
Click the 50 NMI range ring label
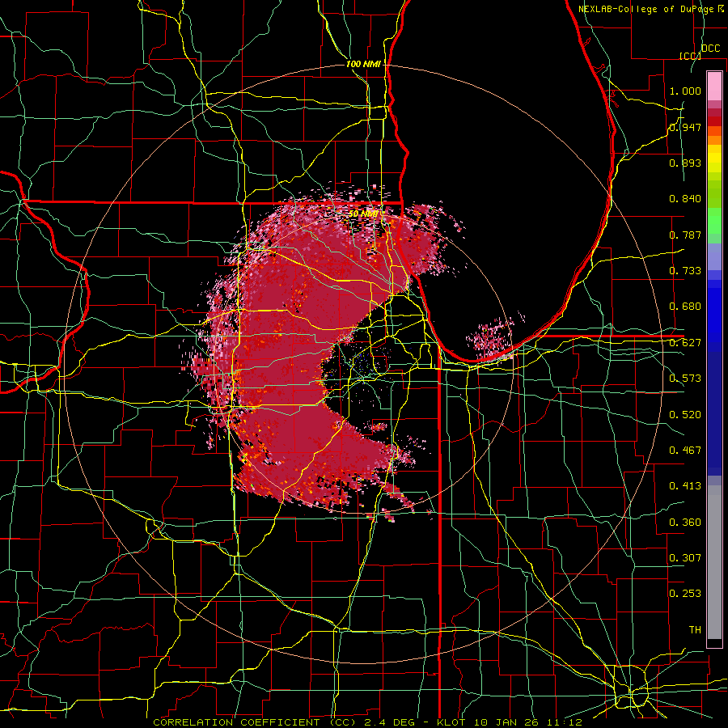363,214
